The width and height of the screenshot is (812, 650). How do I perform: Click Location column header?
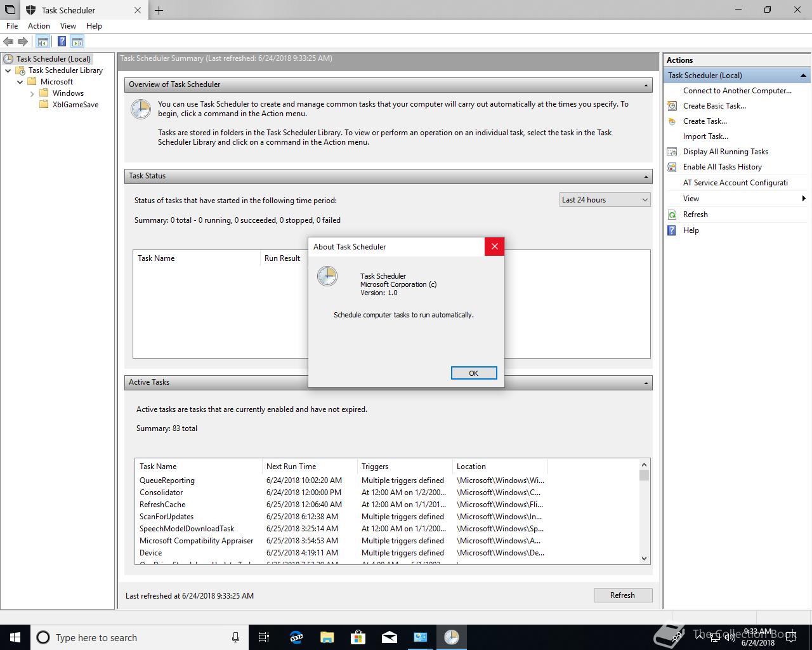[500, 467]
